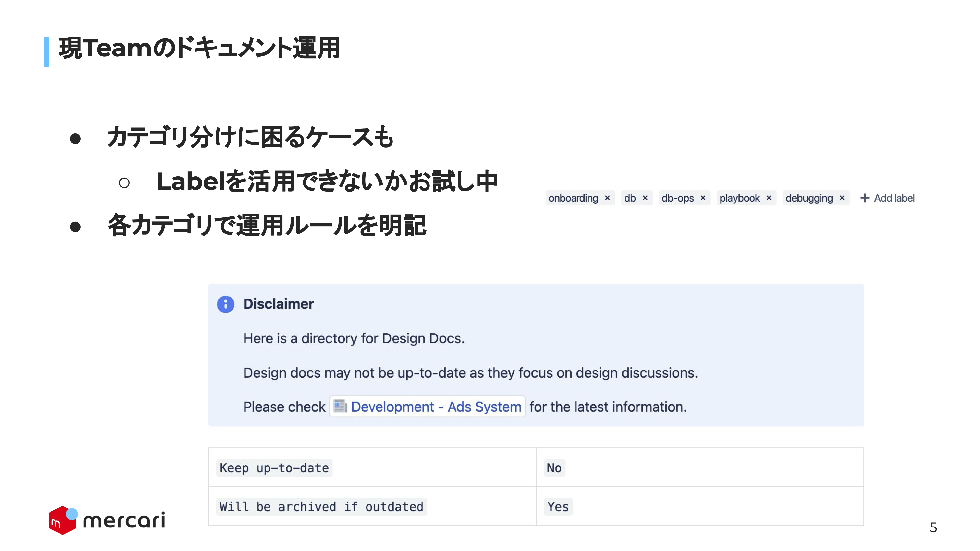Click the Disclaimer info icon
This screenshot has height=551, width=980.
(226, 304)
